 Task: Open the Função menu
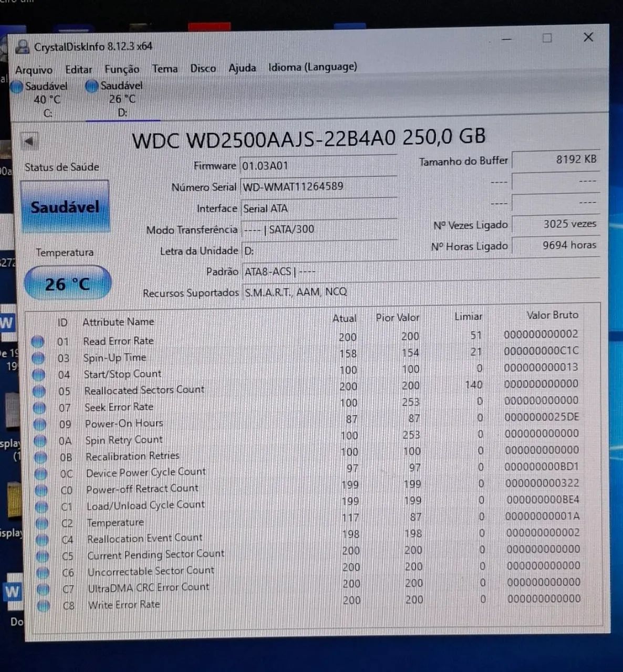coord(122,69)
